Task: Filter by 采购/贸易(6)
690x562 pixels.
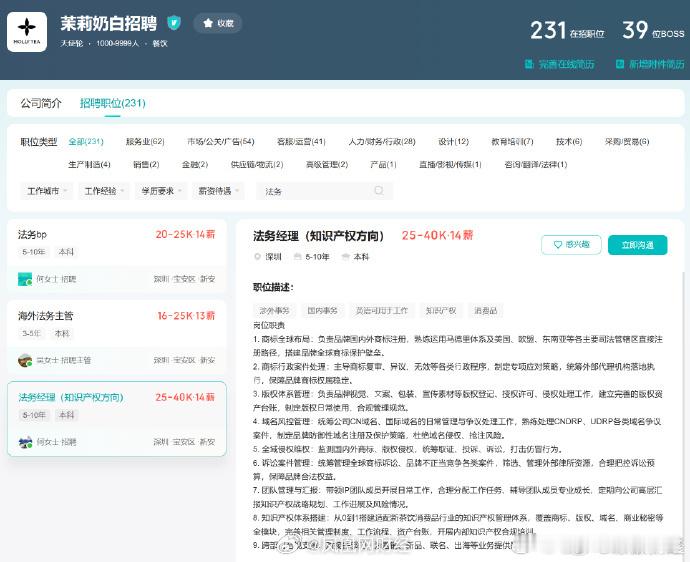Action: [x=627, y=142]
